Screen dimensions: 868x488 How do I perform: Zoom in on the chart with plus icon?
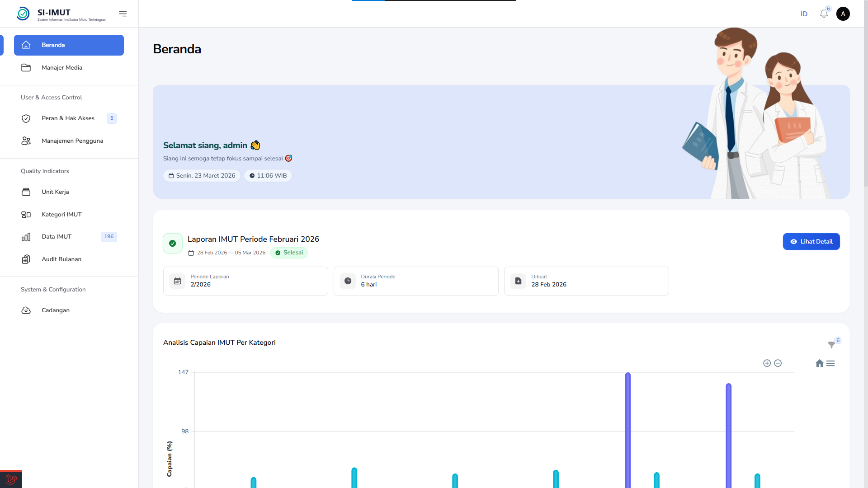click(x=767, y=363)
